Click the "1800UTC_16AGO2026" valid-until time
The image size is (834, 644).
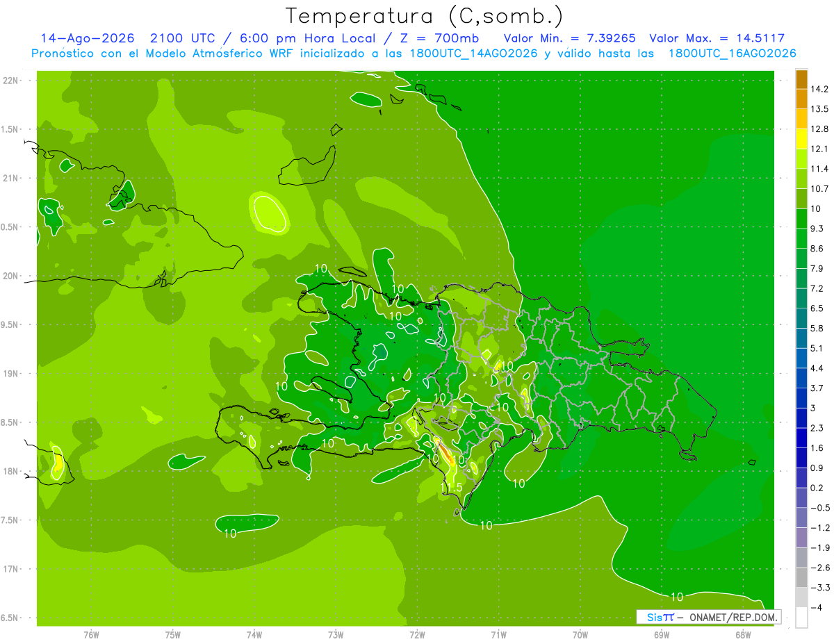(732, 53)
